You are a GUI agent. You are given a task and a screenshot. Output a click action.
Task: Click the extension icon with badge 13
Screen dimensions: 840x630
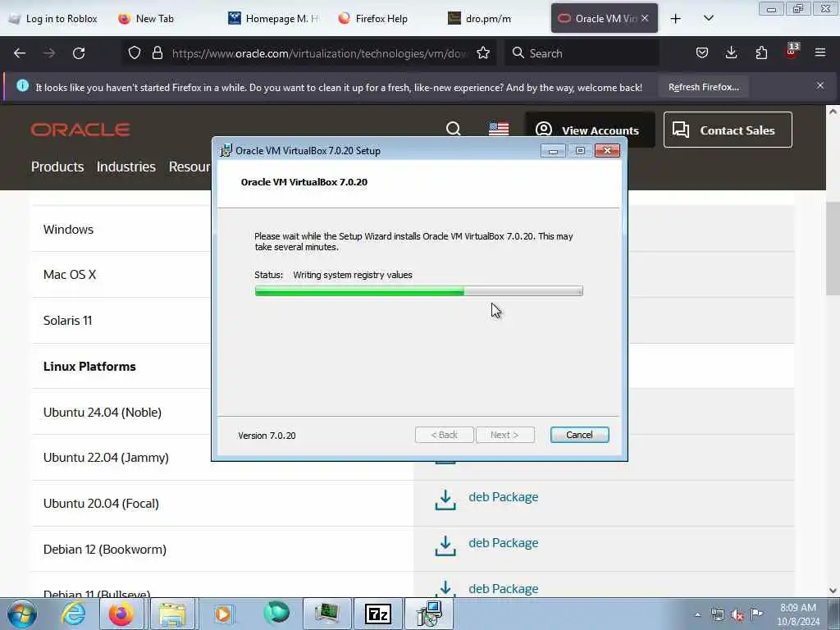pos(792,52)
